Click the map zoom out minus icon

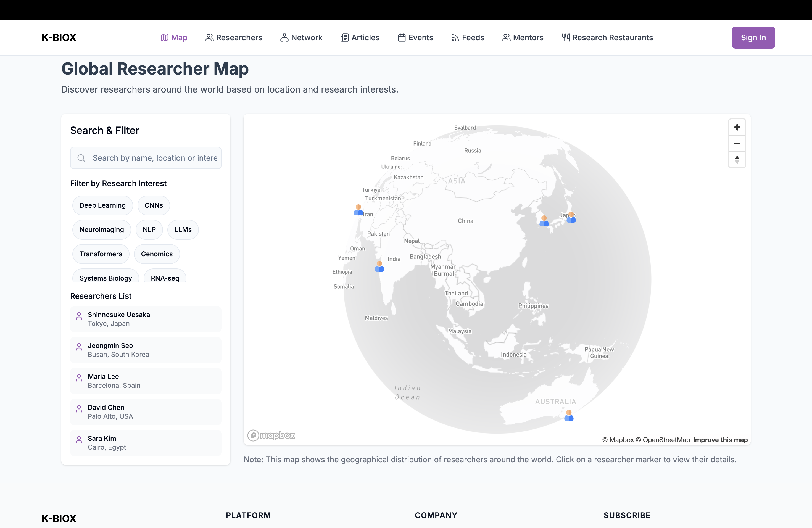[x=737, y=144]
